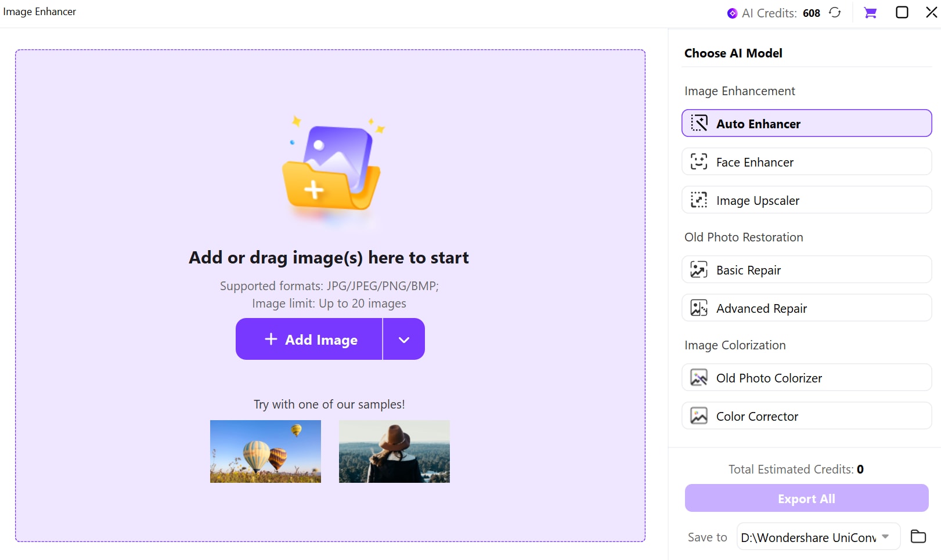The height and width of the screenshot is (560, 941).
Task: Click the Advanced Repair model icon
Action: [699, 308]
